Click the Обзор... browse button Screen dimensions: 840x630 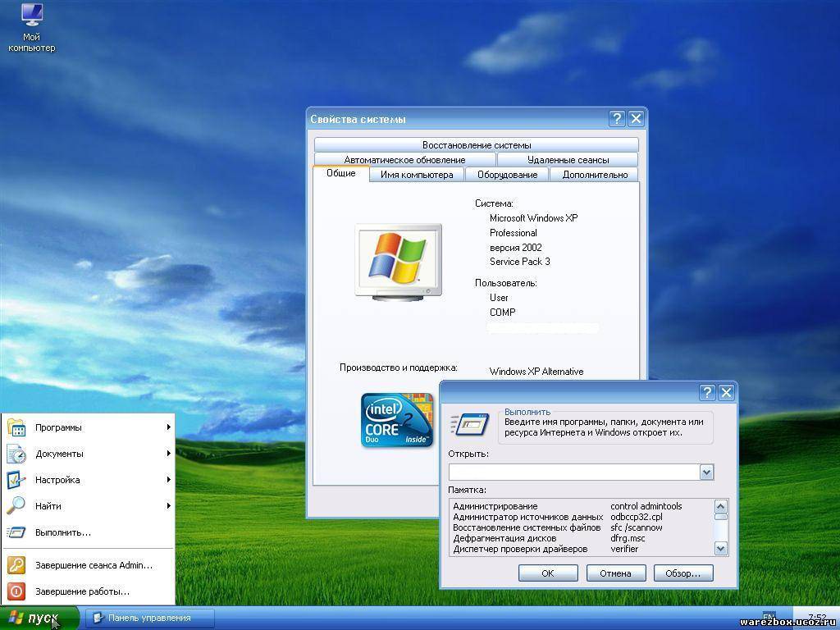tap(682, 573)
